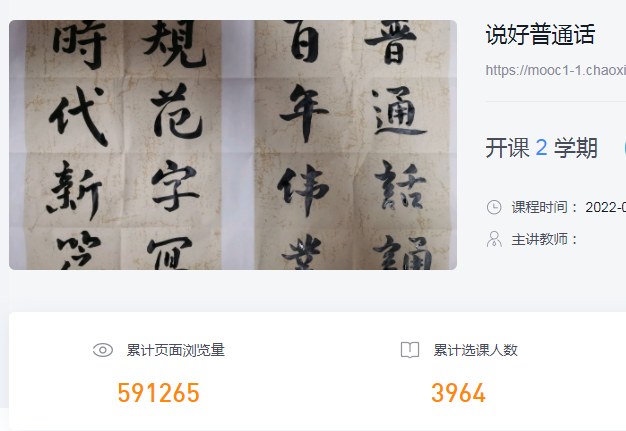The height and width of the screenshot is (431, 626).
Task: Click the 普 character at the cover's top right
Action: (x=391, y=42)
